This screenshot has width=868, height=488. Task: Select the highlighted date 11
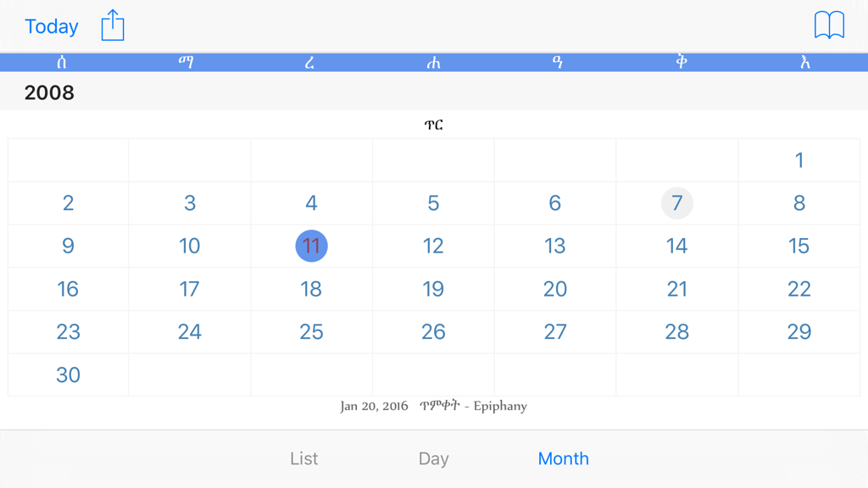(x=311, y=246)
